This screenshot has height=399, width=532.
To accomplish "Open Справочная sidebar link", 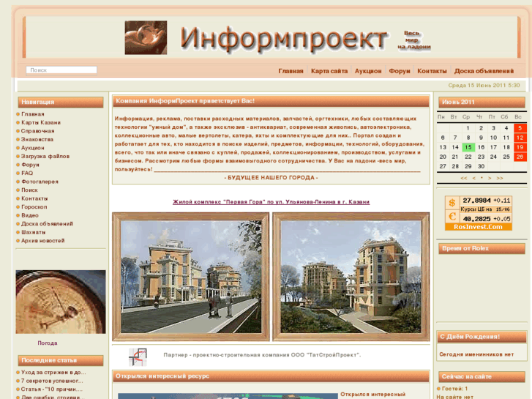I will click(37, 131).
